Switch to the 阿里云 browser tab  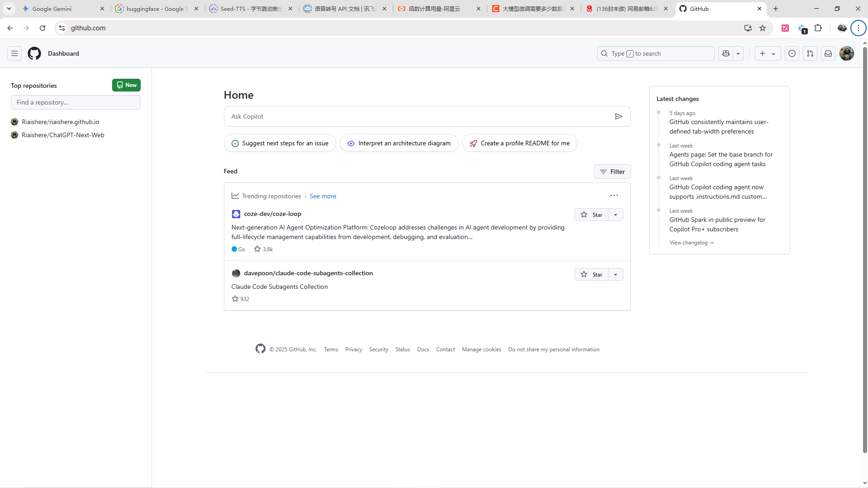(440, 9)
